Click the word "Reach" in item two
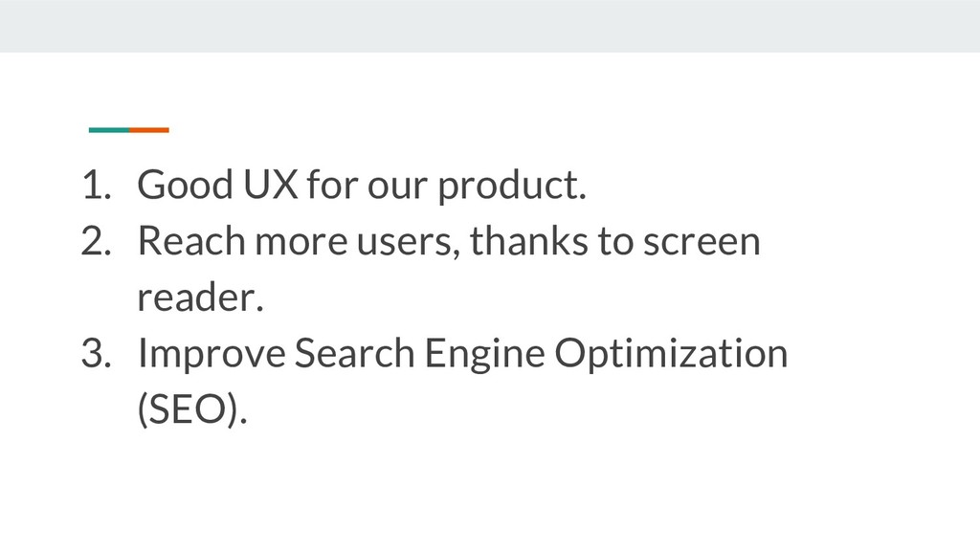This screenshot has height=551, width=980. (x=188, y=242)
